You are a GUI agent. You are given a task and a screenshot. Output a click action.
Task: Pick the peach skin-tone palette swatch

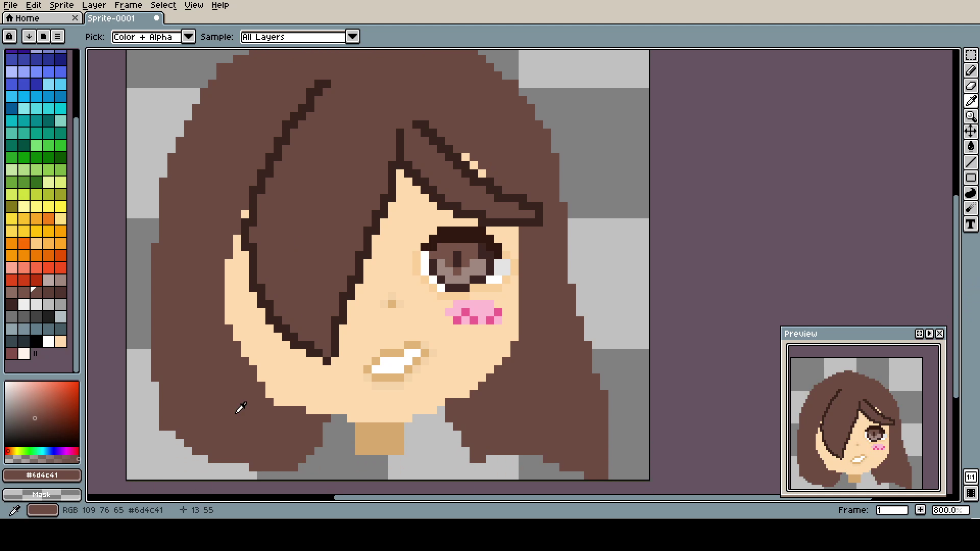(x=61, y=341)
